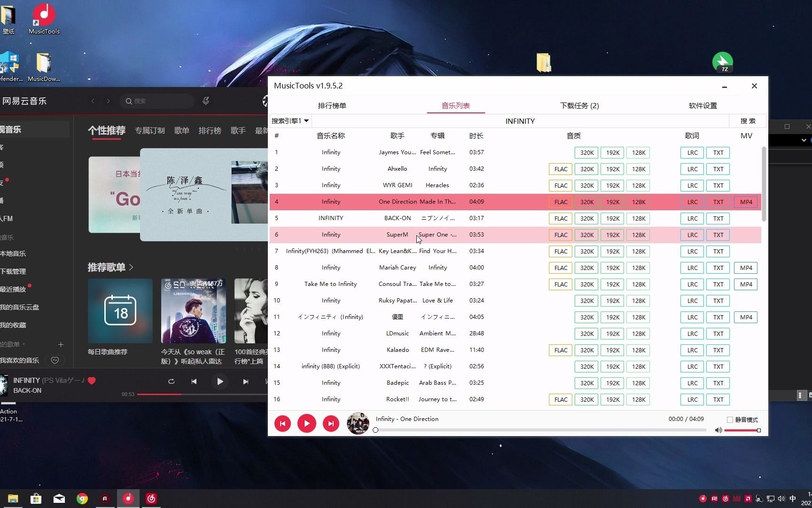Select the XXXTentacion infinity (888) row
812x508 pixels.
tap(515, 366)
